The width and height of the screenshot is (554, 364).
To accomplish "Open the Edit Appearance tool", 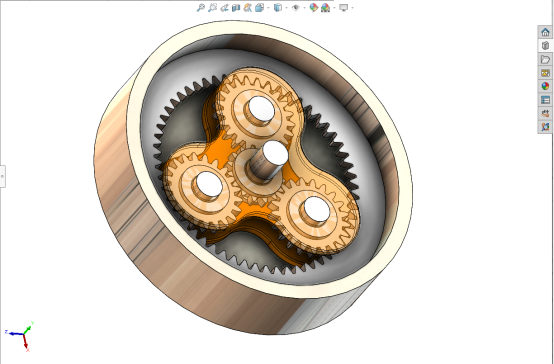I will click(x=313, y=8).
